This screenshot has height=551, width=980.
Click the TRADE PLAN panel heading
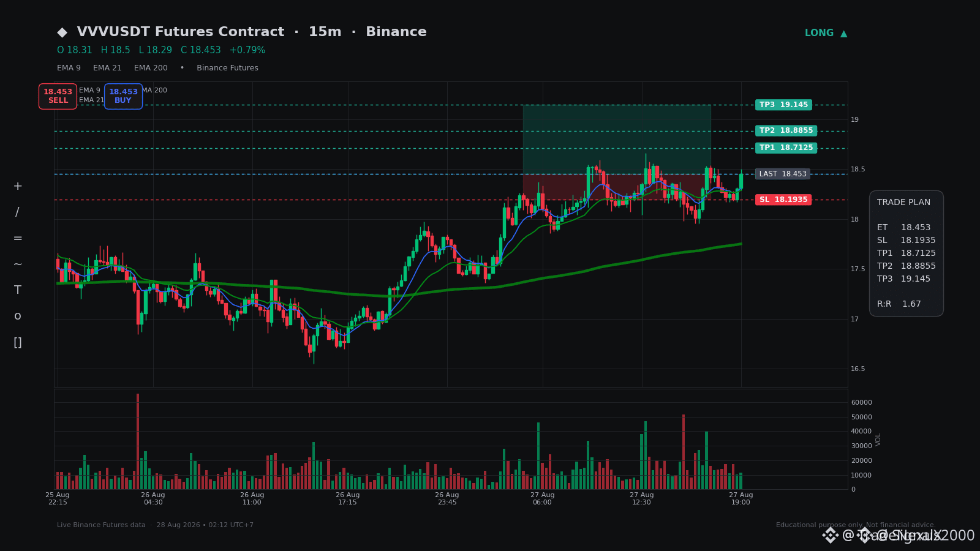point(903,203)
